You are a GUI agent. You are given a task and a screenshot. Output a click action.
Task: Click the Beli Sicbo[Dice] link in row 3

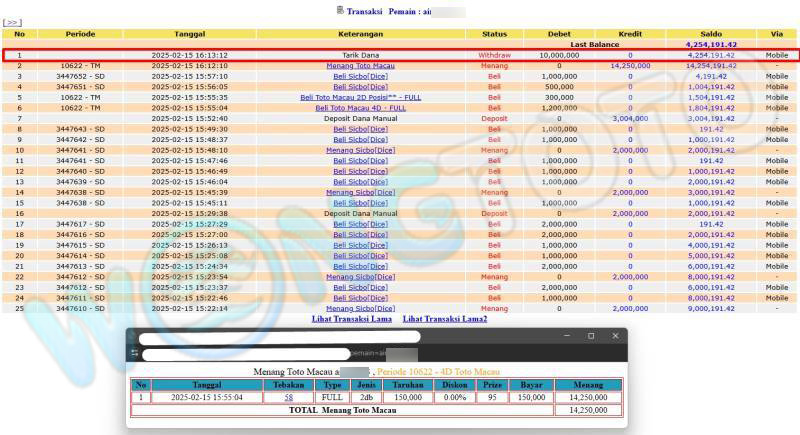360,76
